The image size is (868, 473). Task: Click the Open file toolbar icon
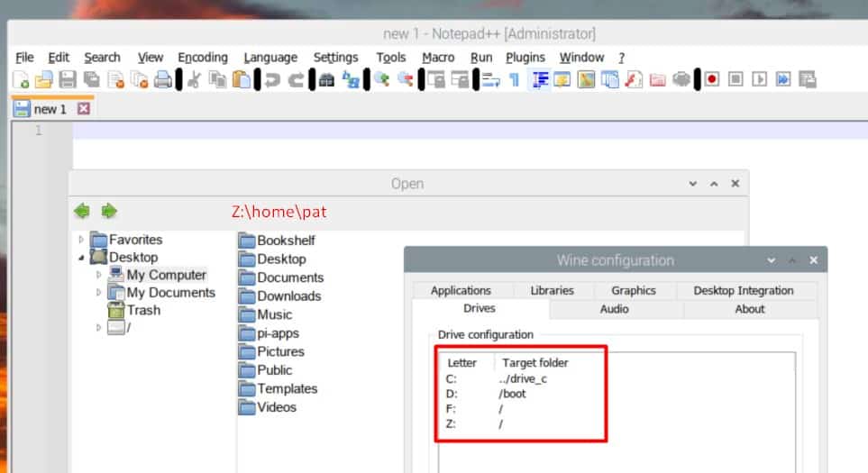tap(44, 79)
